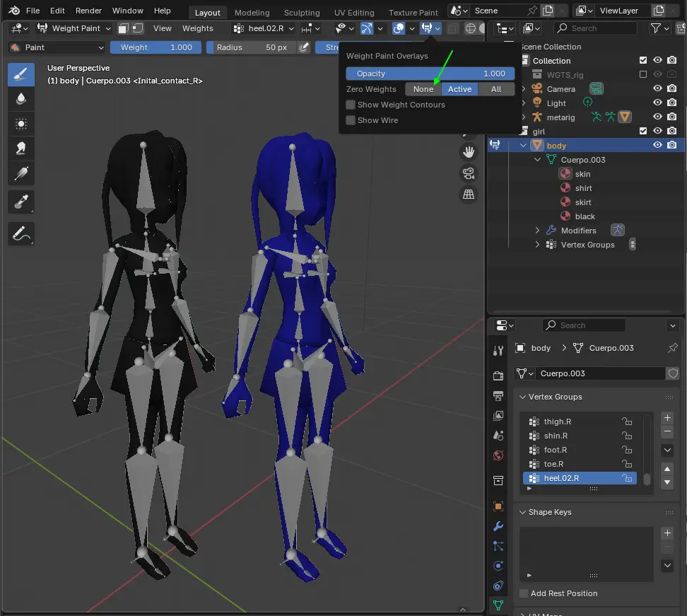Expand the Vertex Groups outliner item
Viewport: 687px width, 616px height.
tap(538, 245)
